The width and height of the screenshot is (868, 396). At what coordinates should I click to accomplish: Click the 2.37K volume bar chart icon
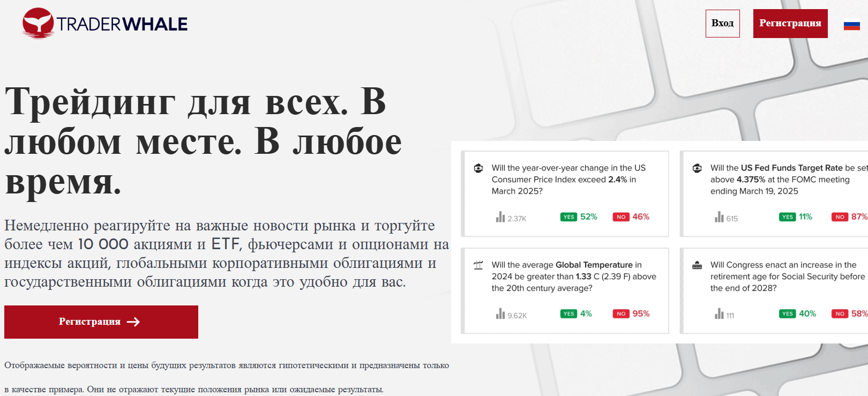pos(500,217)
